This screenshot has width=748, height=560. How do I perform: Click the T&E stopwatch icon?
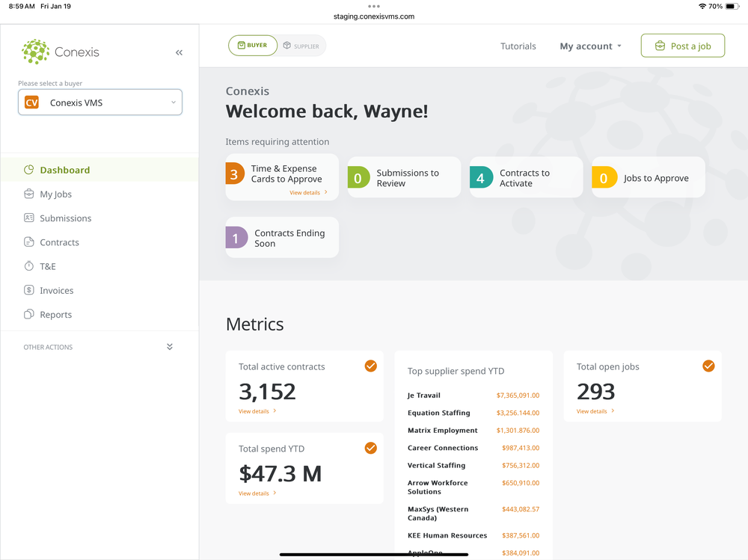pos(29,266)
